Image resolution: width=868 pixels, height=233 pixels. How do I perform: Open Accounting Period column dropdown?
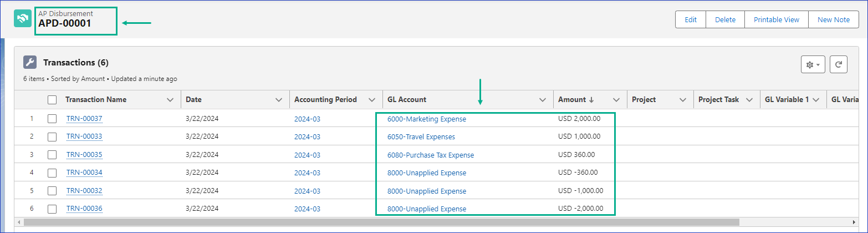pos(372,100)
